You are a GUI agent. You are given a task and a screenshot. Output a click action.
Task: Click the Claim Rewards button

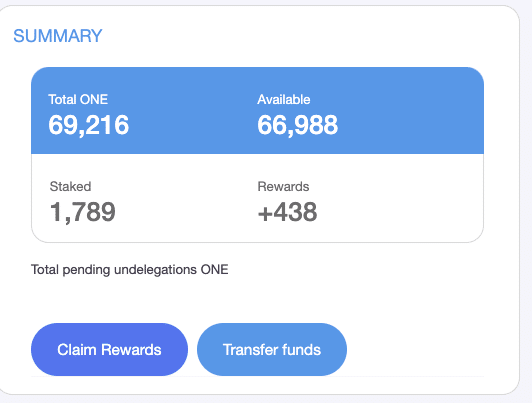coord(109,349)
